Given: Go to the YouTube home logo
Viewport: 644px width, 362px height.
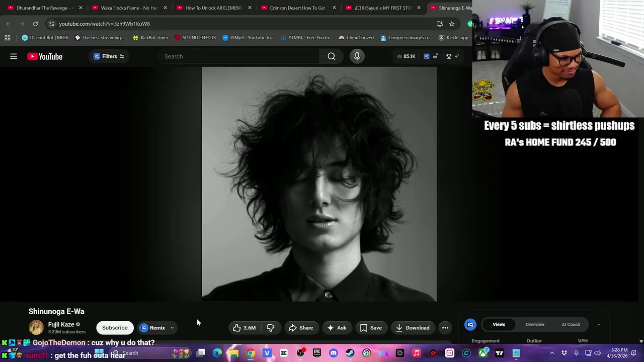Looking at the screenshot, I should (45, 56).
